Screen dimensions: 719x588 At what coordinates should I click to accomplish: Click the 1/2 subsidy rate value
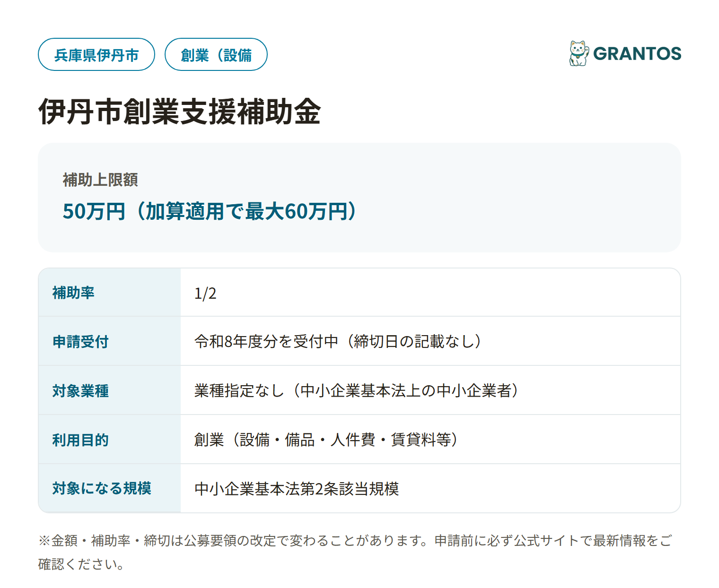click(205, 294)
